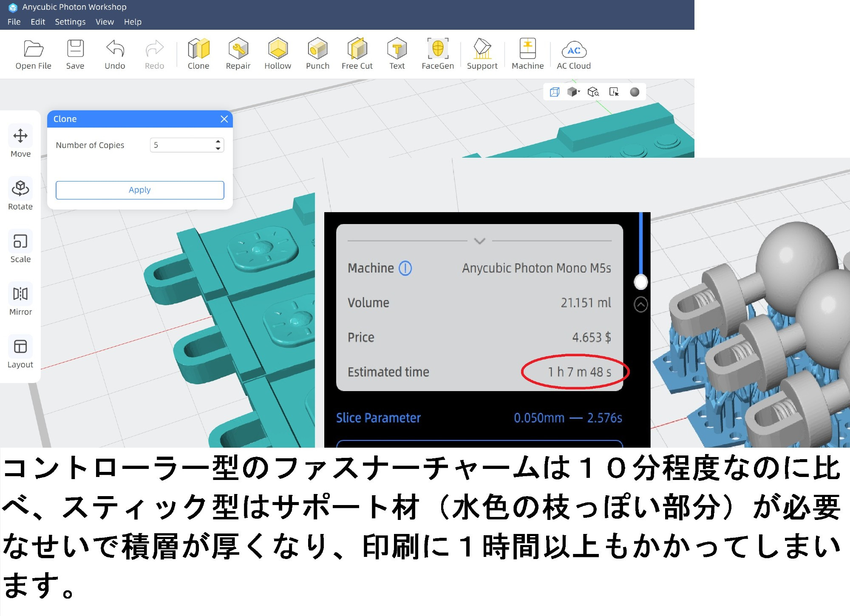Select the Free Cut tool

tap(357, 54)
